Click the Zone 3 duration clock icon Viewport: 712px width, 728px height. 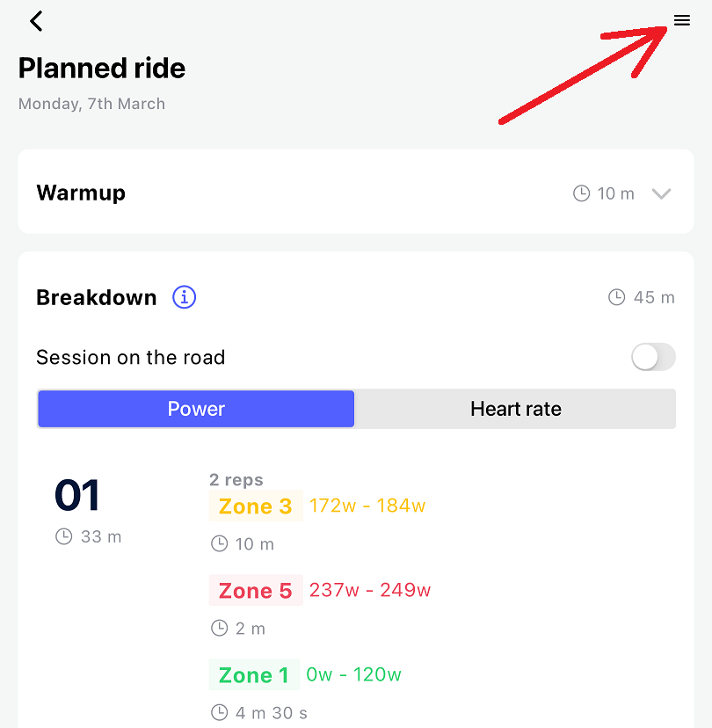[219, 544]
